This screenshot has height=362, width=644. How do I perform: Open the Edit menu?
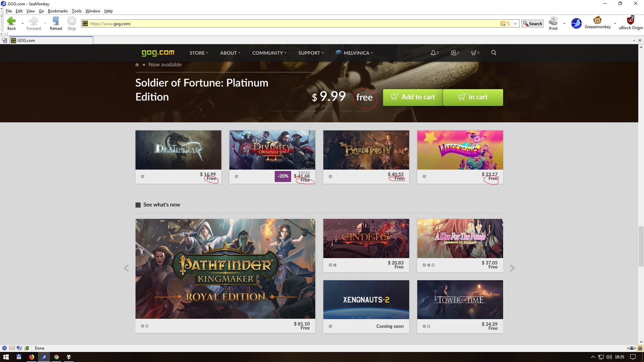pos(19,11)
